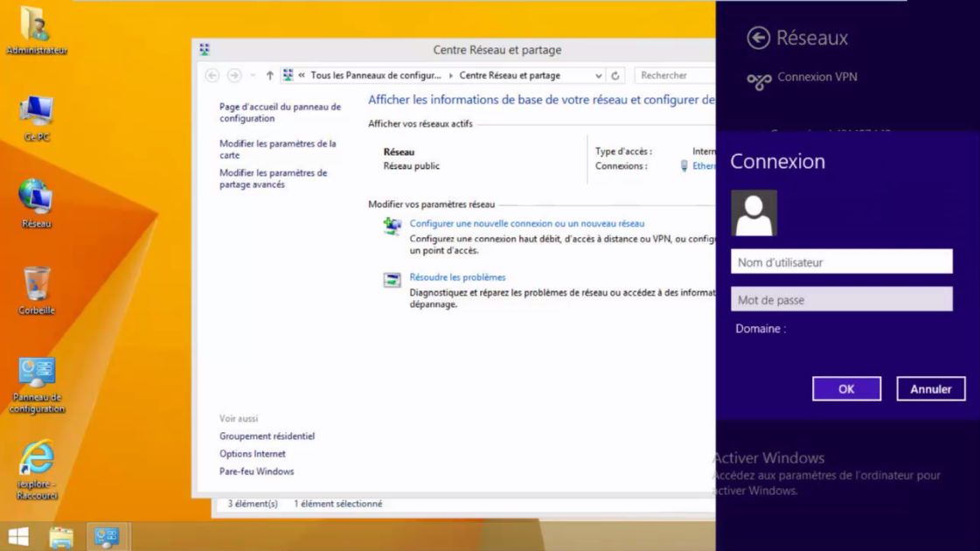
Task: Click the address bar control panel icon
Action: click(288, 75)
